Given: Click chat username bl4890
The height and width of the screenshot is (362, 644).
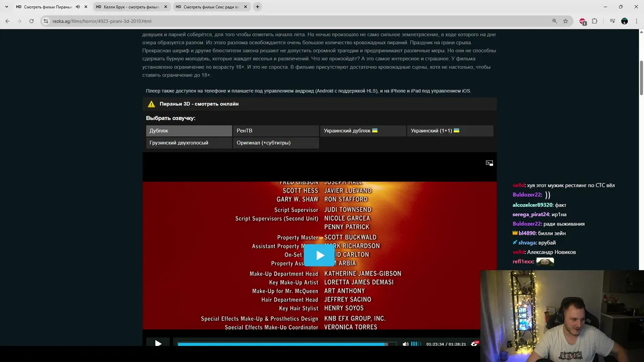Looking at the screenshot, I should 527,233.
